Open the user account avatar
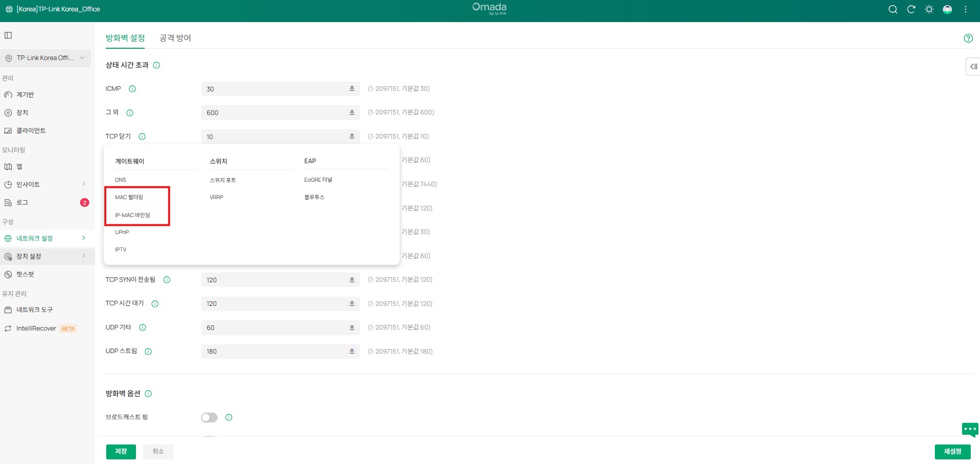The image size is (980, 464). pos(948,9)
